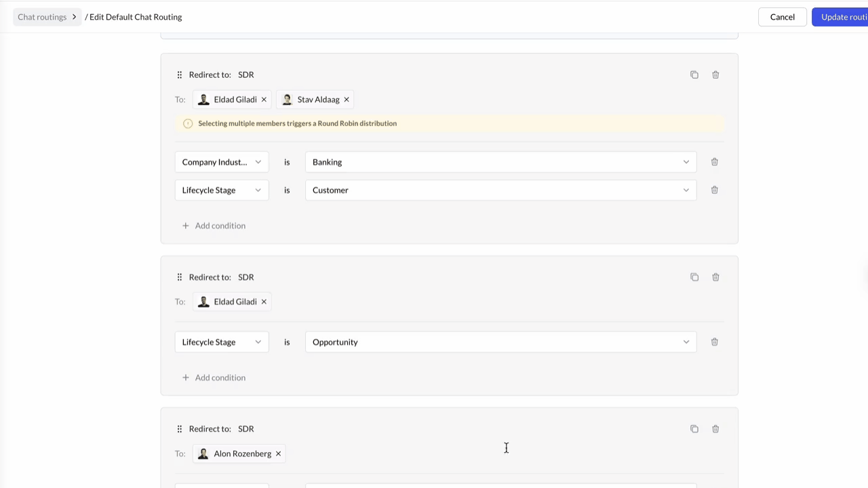Delete the Lifecycle Stage Customer condition
This screenshot has width=868, height=488.
pos(714,190)
